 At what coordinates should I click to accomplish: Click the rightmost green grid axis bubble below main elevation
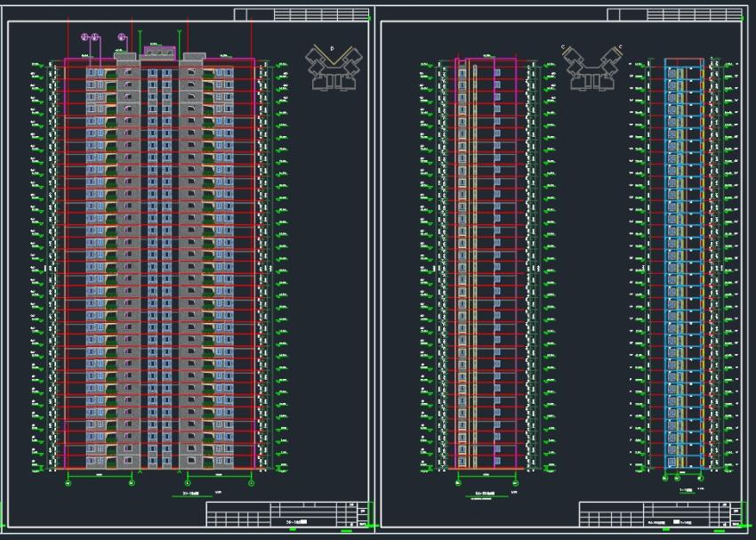click(x=251, y=483)
